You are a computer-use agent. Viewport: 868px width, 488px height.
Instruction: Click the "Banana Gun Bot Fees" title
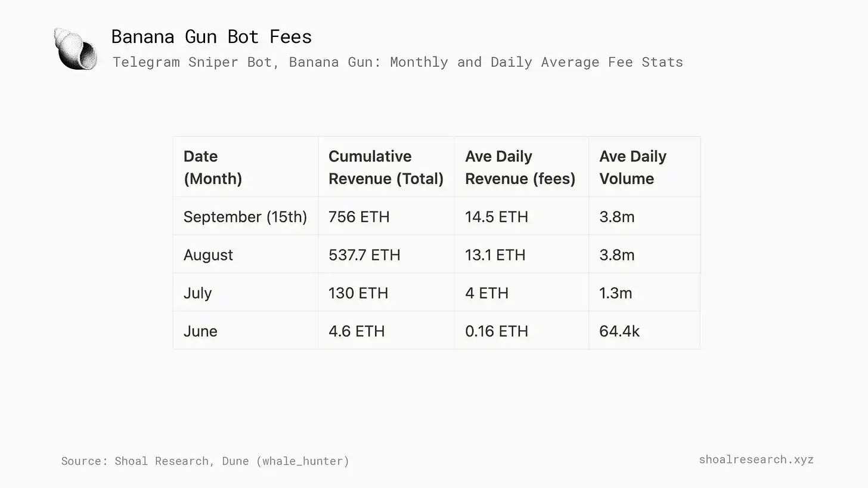[211, 37]
